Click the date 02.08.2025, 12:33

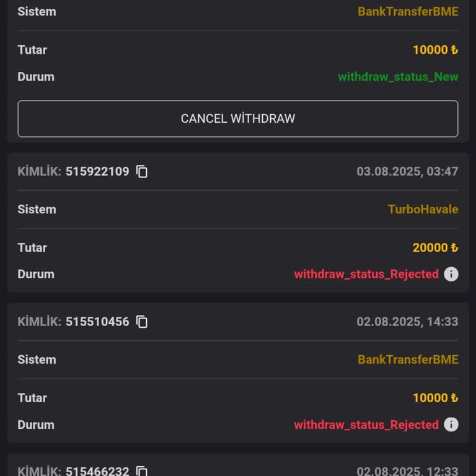407,472
